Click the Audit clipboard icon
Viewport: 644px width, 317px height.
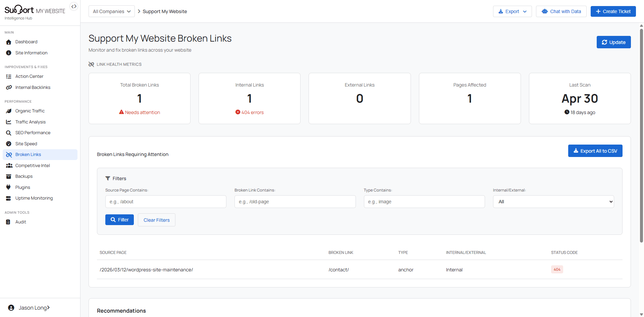pos(8,222)
